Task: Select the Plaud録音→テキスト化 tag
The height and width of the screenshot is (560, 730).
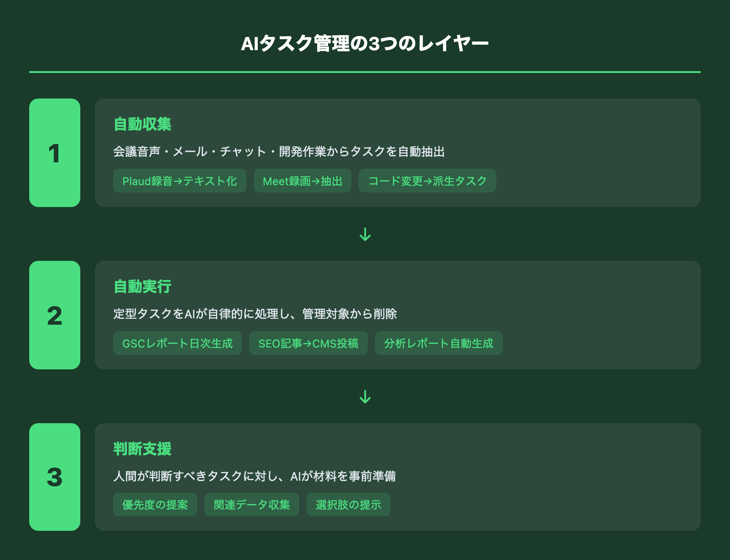Action: tap(180, 181)
